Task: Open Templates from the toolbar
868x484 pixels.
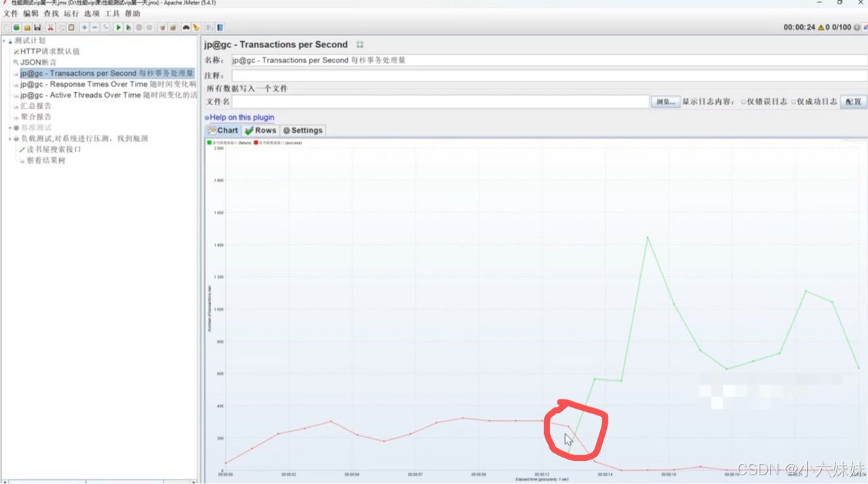Action: [17, 27]
